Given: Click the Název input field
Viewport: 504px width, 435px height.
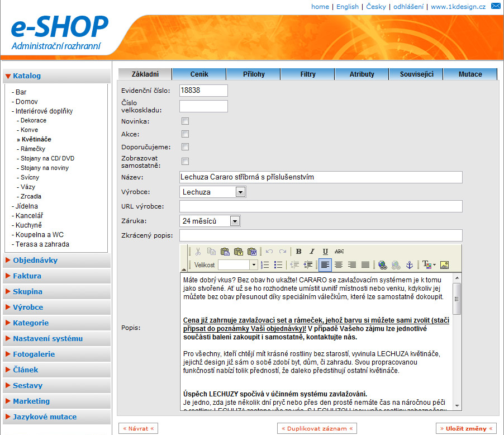Looking at the screenshot, I should tap(321, 177).
